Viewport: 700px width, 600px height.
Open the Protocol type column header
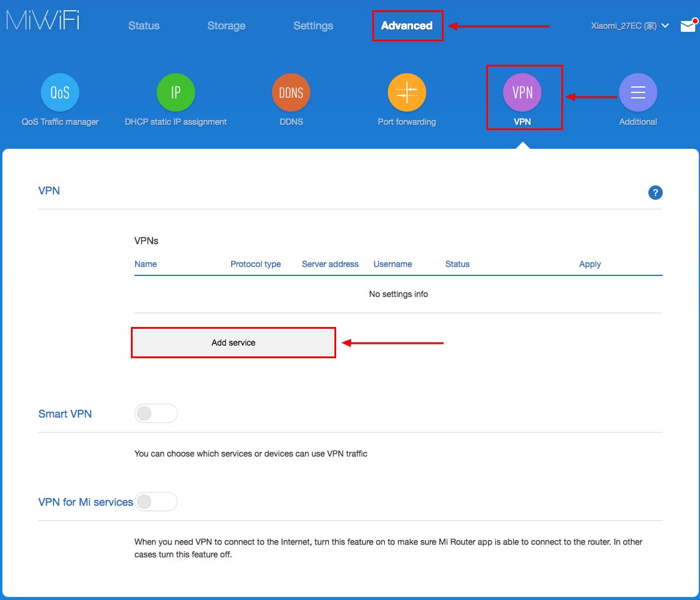click(x=256, y=264)
